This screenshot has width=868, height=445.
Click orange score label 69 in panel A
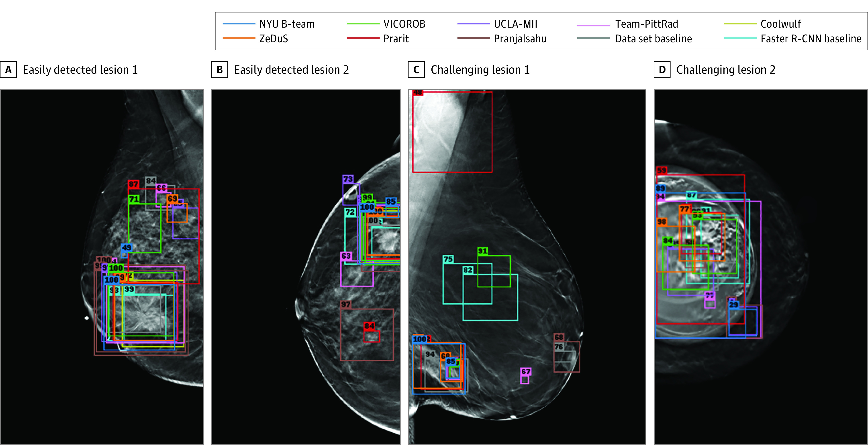172,199
